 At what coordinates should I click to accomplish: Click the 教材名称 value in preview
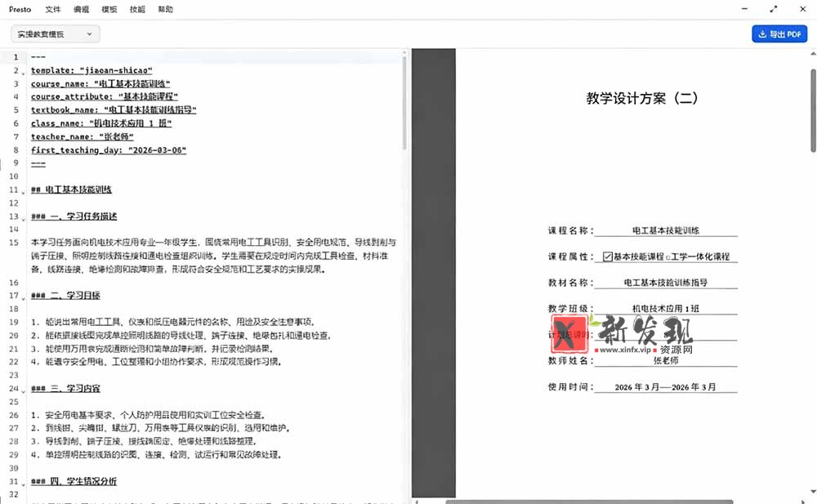[666, 283]
